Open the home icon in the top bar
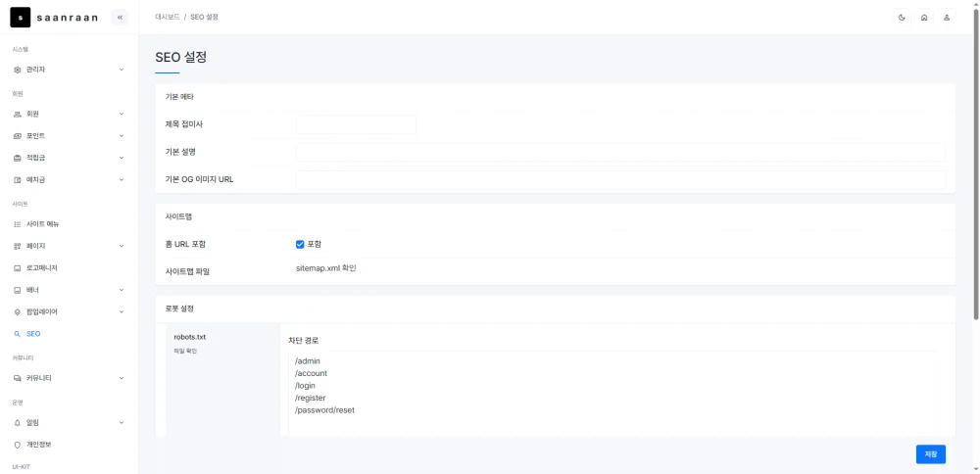The height and width of the screenshot is (474, 980). coord(924,18)
